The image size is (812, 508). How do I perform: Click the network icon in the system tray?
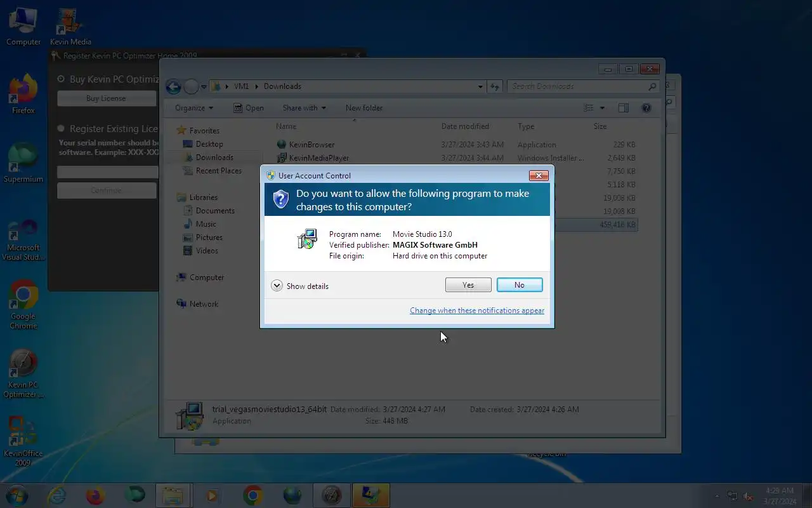point(733,496)
